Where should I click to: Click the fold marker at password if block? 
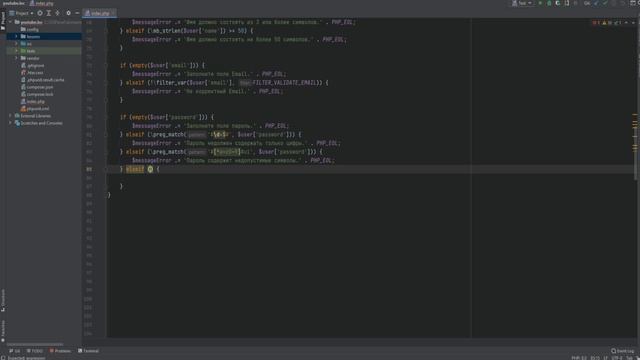pos(106,117)
